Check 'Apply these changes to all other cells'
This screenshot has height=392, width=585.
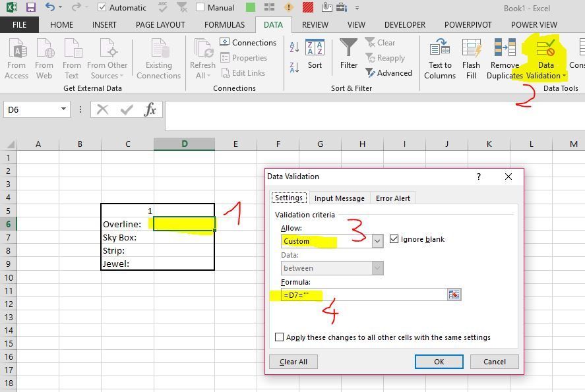[280, 337]
